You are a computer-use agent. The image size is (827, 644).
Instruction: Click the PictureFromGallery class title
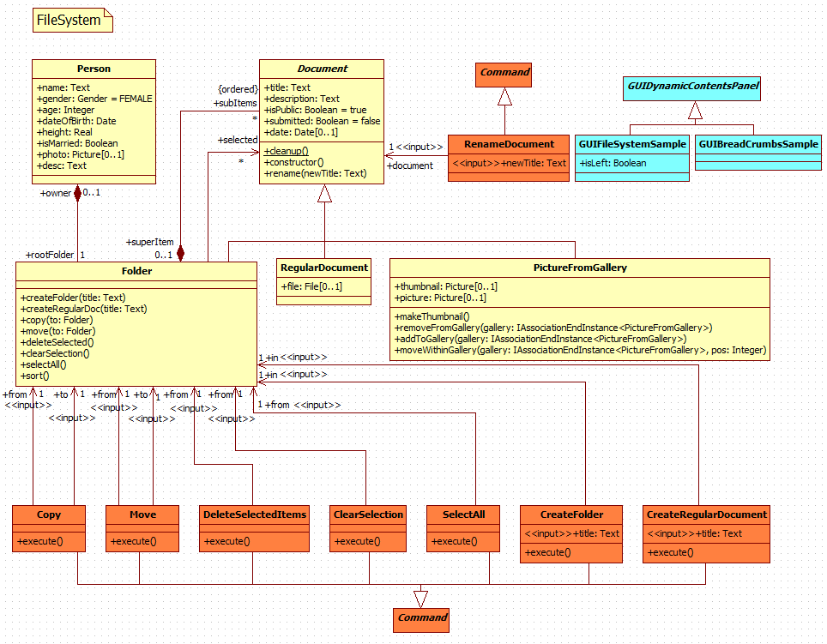point(579,268)
